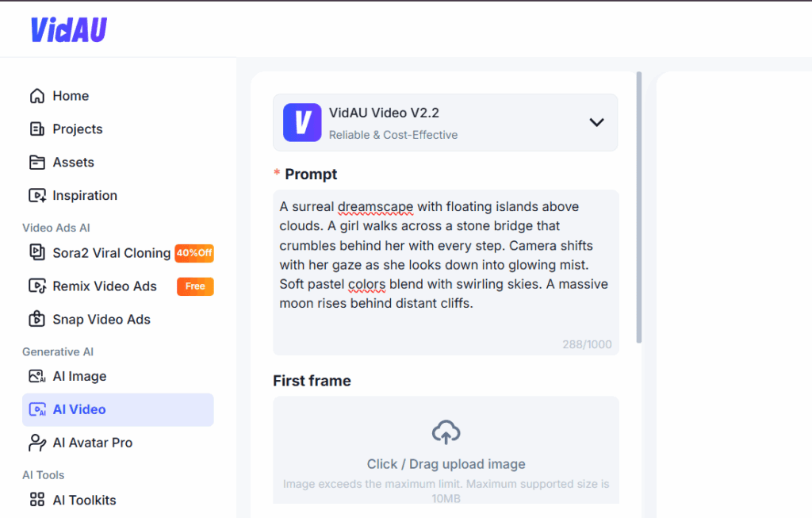812x518 pixels.
Task: Click the AI Image icon
Action: pyautogui.click(x=36, y=377)
